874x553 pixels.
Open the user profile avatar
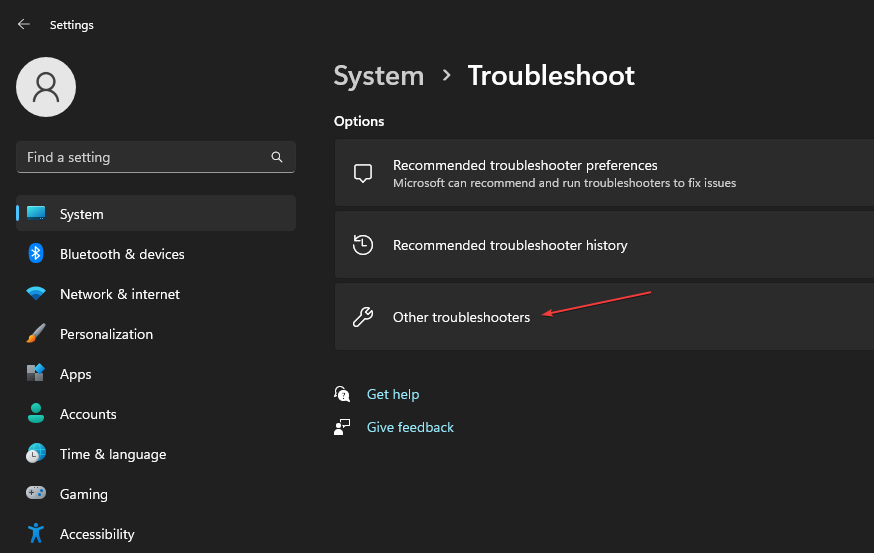click(x=46, y=87)
